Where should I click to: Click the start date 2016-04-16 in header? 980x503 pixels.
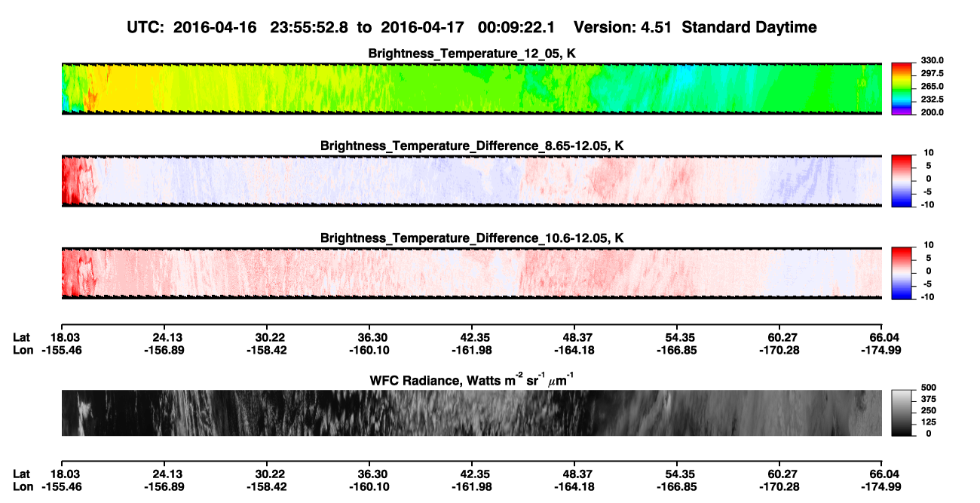point(216,28)
